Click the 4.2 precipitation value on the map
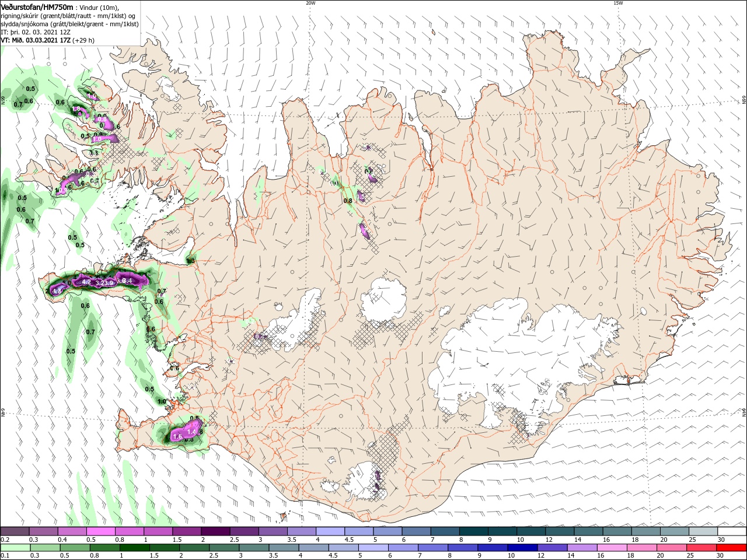This screenshot has width=747, height=560. pyautogui.click(x=86, y=282)
